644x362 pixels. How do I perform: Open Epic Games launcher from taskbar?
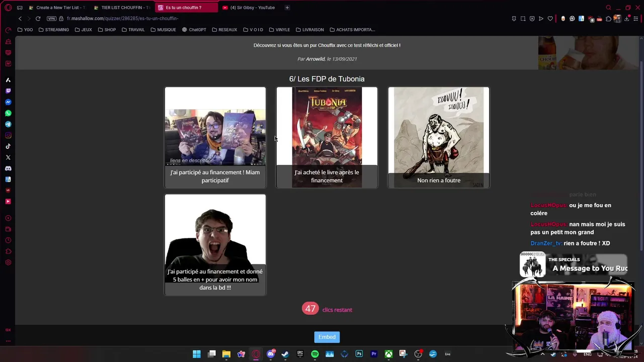(300, 354)
